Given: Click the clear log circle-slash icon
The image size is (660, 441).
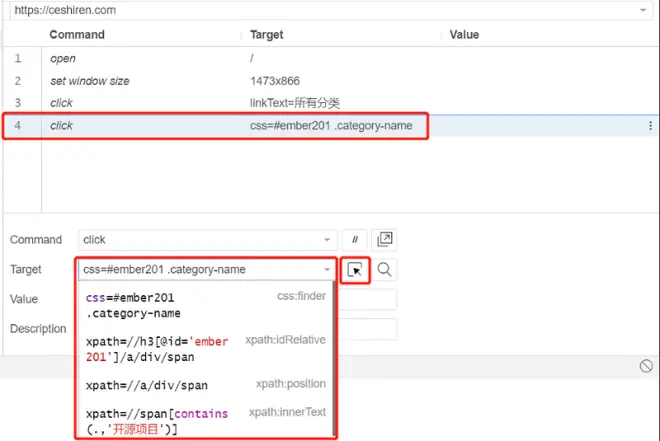Looking at the screenshot, I should pyautogui.click(x=646, y=366).
